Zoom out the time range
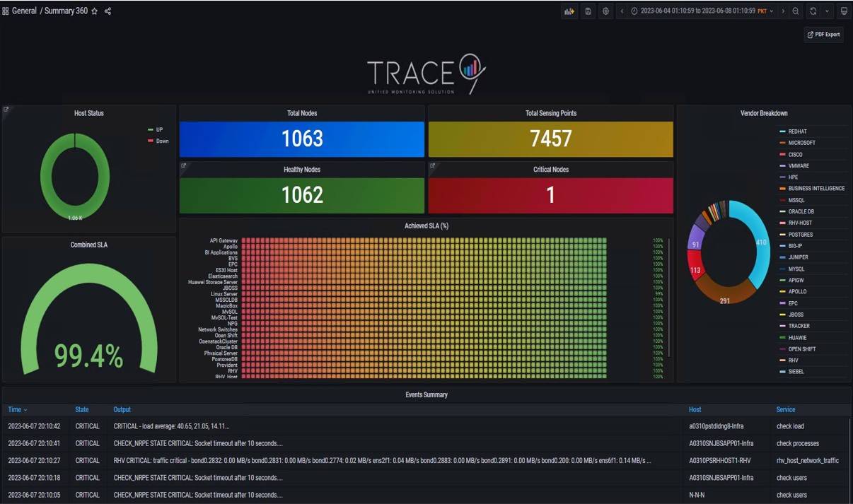The width and height of the screenshot is (853, 504). click(x=796, y=11)
